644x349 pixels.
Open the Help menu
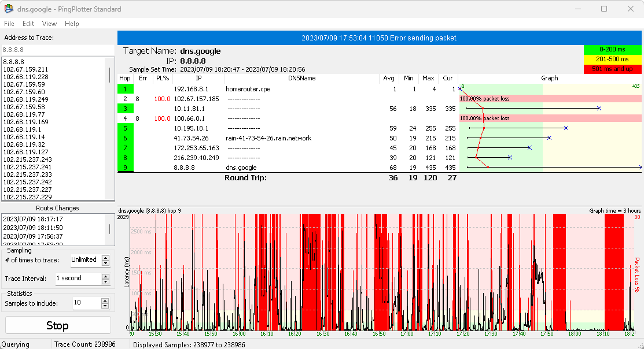(x=72, y=24)
